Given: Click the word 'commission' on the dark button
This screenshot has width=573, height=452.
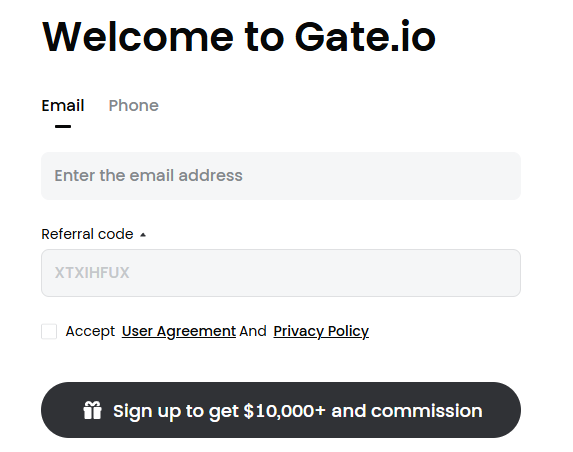Looking at the screenshot, I should 426,411.
